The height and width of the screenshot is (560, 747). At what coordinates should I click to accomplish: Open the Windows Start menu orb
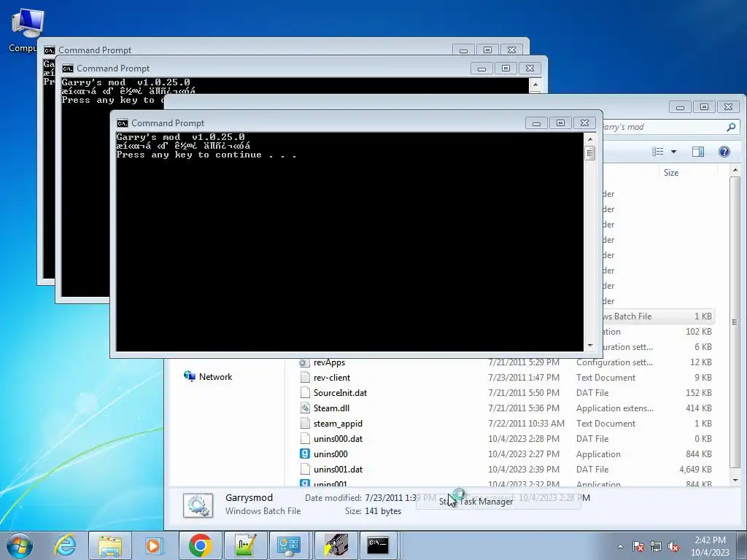(x=20, y=545)
